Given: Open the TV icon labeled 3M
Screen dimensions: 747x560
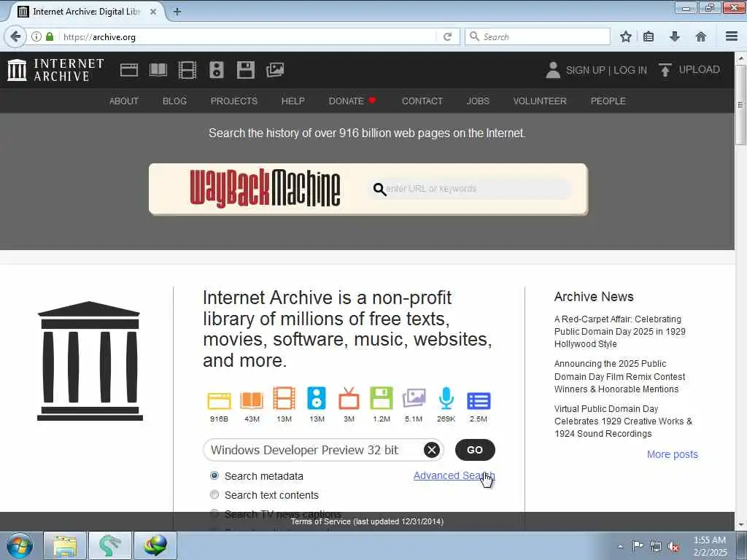Looking at the screenshot, I should coord(349,399).
